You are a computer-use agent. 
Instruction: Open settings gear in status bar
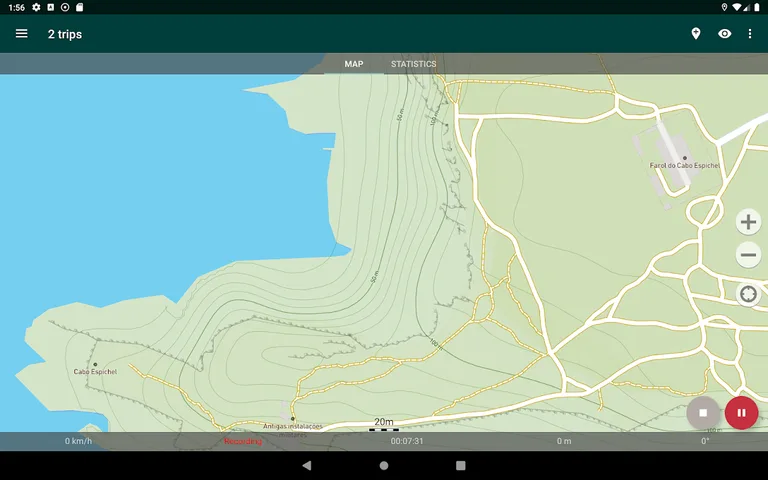36,7
